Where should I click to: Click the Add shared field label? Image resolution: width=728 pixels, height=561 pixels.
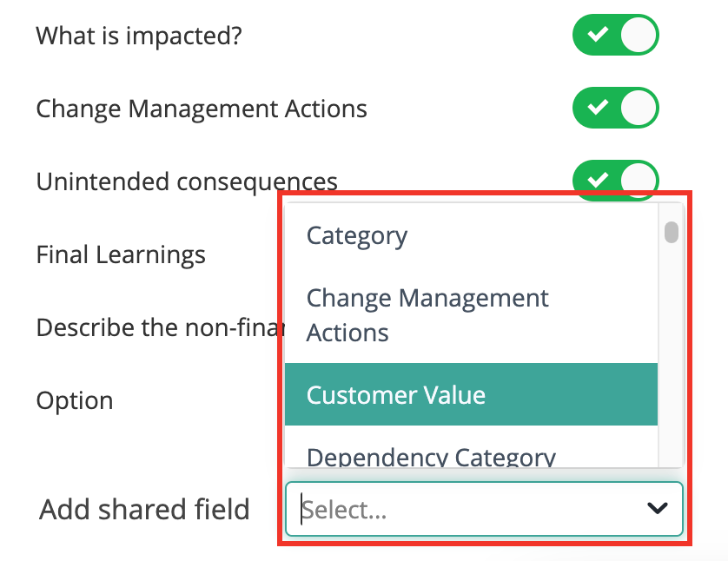[x=144, y=510]
